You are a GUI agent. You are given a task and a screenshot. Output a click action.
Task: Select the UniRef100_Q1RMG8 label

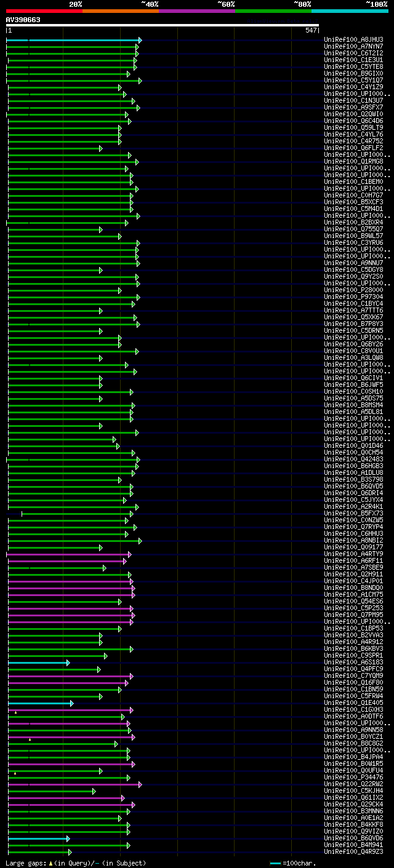pos(354,161)
